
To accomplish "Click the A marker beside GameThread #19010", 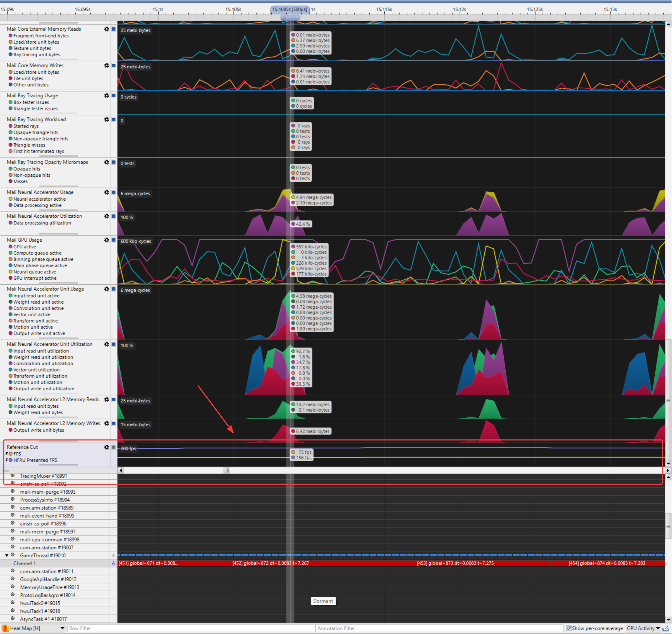I will click(113, 555).
